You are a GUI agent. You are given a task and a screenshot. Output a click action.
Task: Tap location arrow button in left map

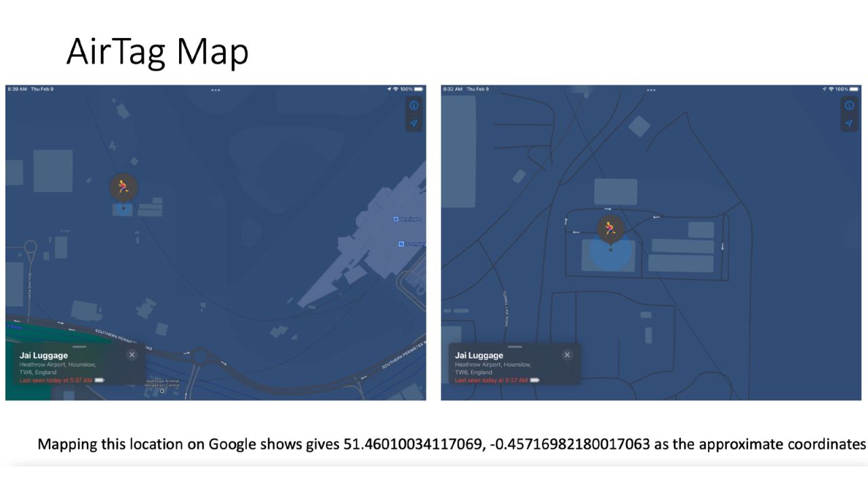pos(414,123)
